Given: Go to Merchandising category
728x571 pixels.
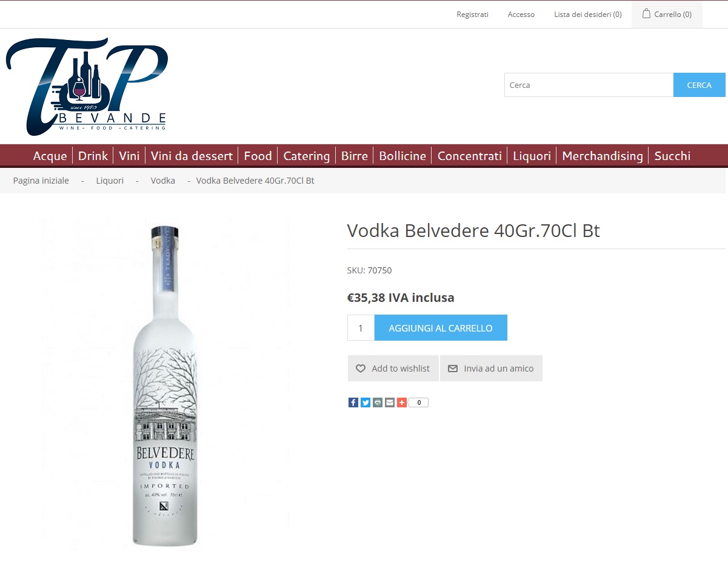Looking at the screenshot, I should click(603, 156).
